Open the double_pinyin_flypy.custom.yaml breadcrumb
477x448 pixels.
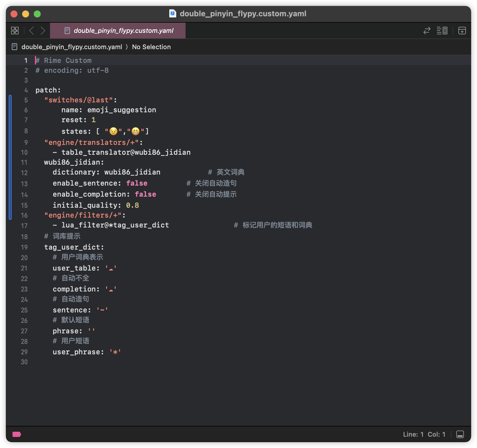pyautogui.click(x=72, y=47)
